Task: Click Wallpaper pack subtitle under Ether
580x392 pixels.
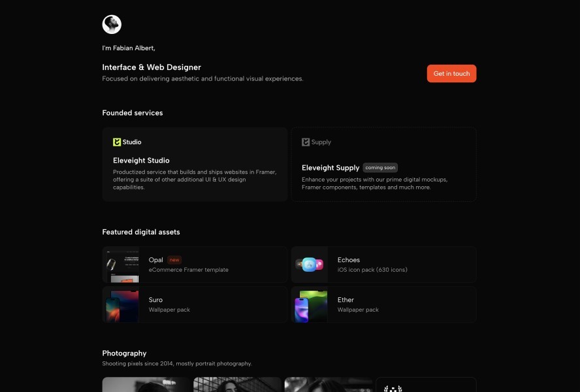Action: click(x=358, y=310)
